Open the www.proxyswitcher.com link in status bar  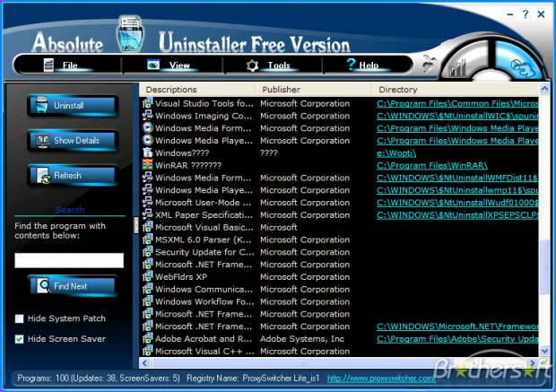[381, 379]
